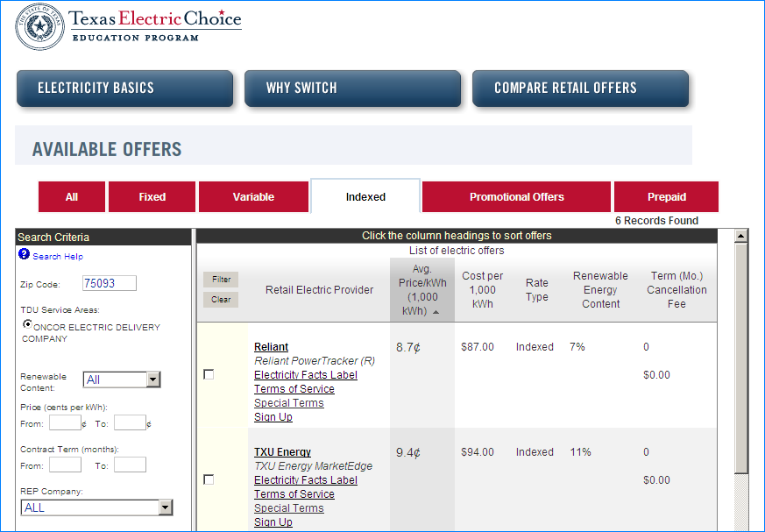Screen dimensions: 765x532
Task: Click the $94.00 cost for TXU Energy
Action: pos(478,452)
